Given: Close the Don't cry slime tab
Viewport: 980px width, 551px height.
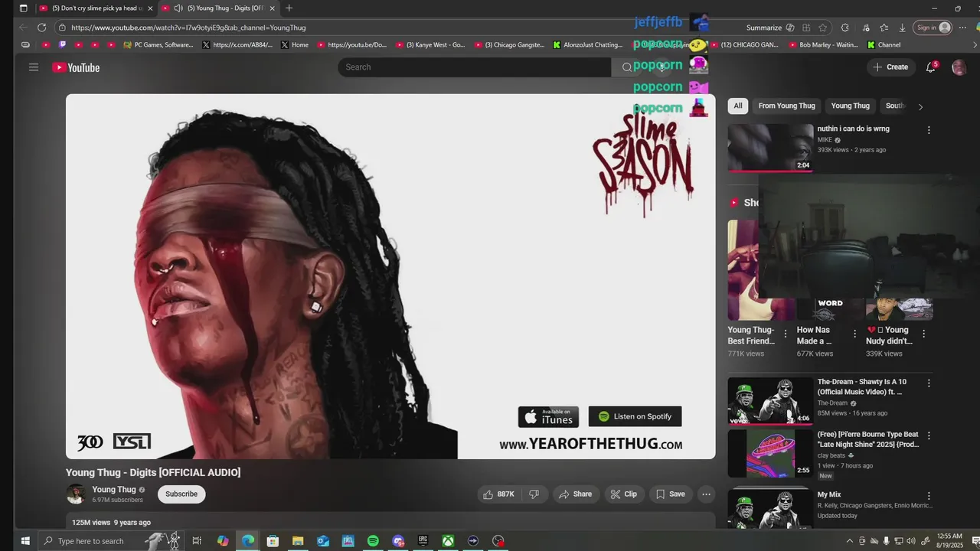Looking at the screenshot, I should point(150,8).
